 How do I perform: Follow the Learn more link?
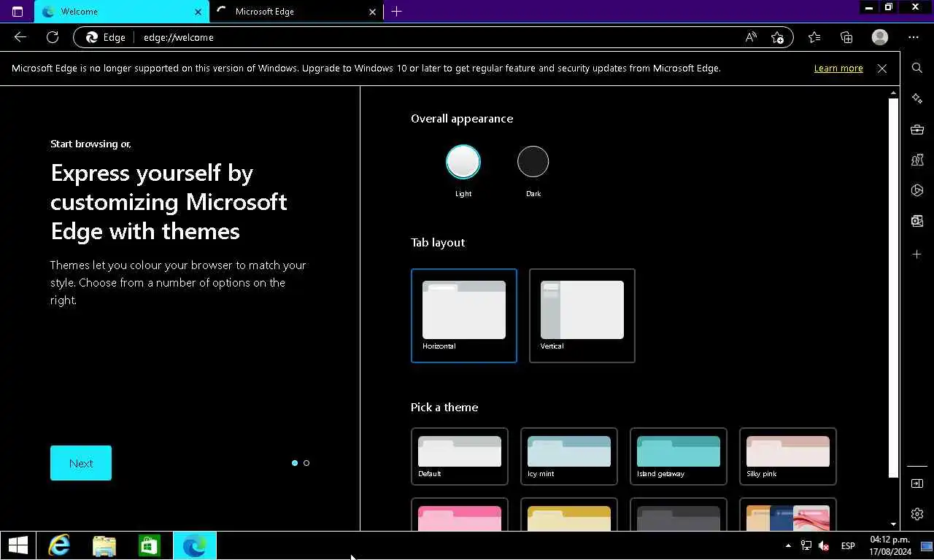838,68
